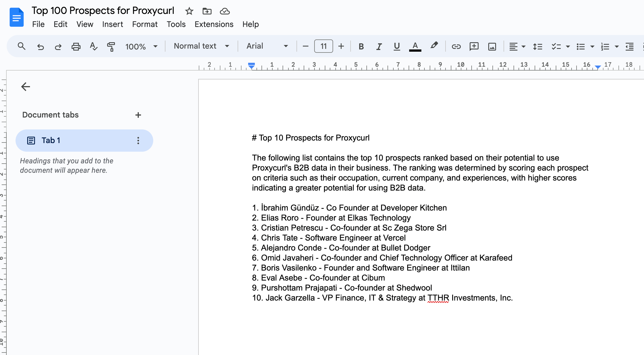Star this document
The image size is (644, 355).
pyautogui.click(x=189, y=11)
